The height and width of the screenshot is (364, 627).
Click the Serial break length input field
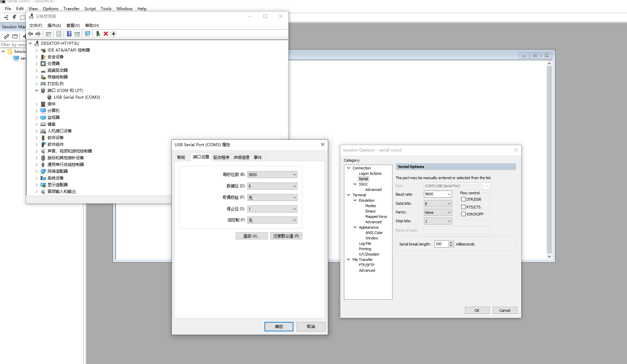pyautogui.click(x=441, y=244)
